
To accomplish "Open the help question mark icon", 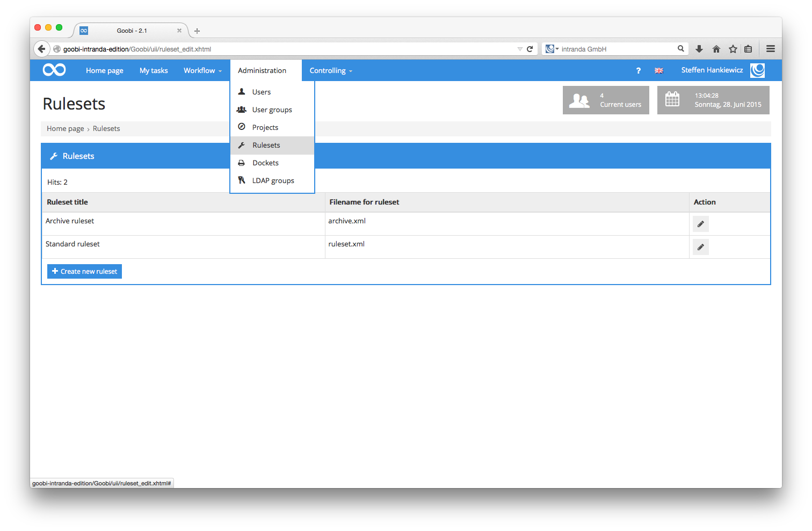I will (638, 70).
